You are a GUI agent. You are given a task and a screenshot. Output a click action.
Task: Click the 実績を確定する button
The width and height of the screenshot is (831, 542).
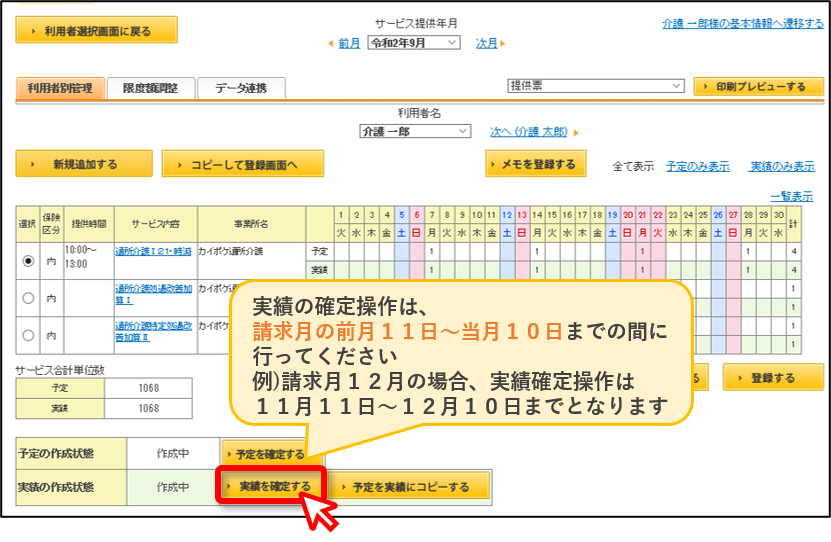[x=270, y=486]
